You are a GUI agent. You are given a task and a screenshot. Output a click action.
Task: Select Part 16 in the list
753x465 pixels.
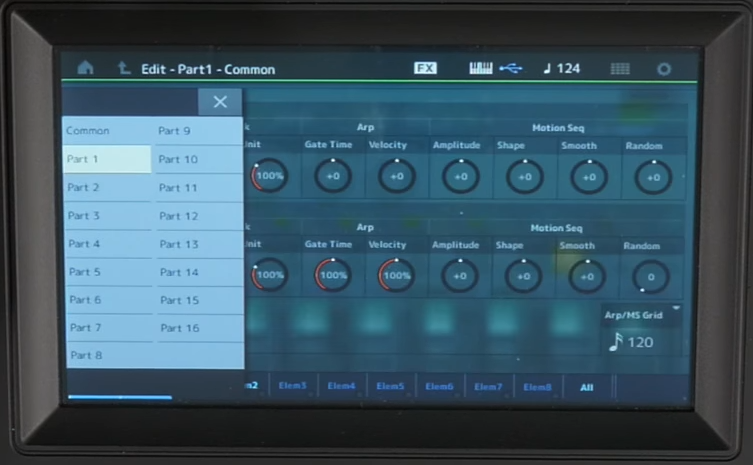(200, 328)
